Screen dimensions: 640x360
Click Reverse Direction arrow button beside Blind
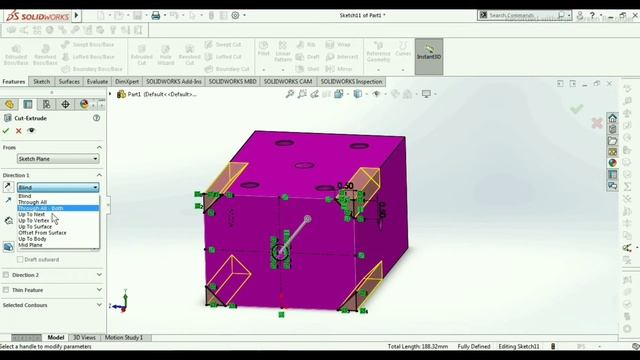tap(8, 187)
